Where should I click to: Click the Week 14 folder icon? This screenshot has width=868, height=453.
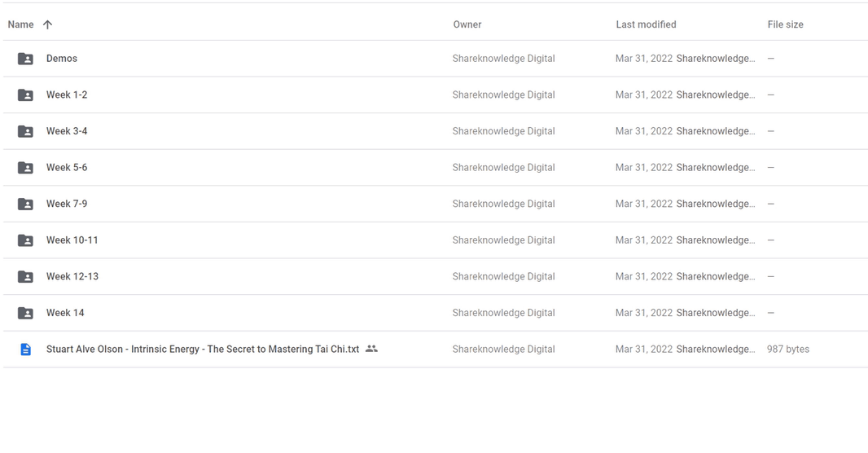pos(25,313)
